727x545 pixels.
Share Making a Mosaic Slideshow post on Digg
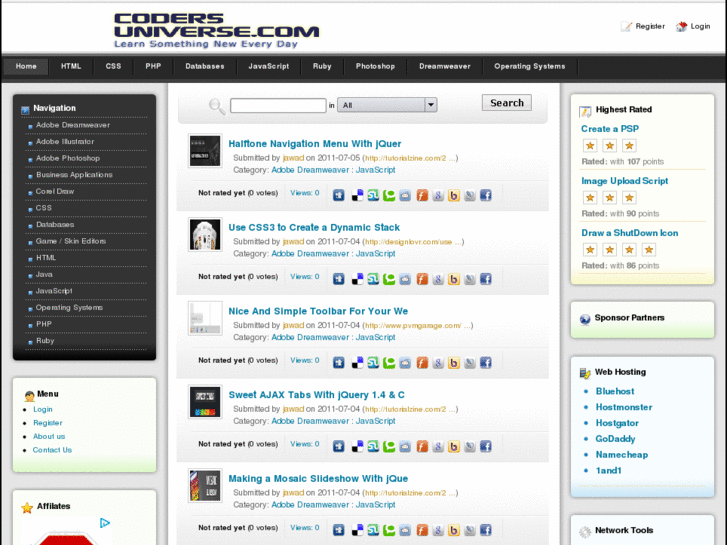pyautogui.click(x=339, y=530)
